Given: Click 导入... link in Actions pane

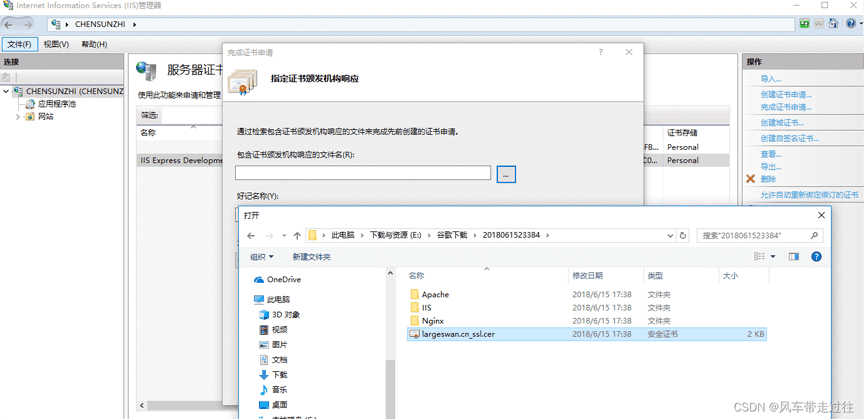Looking at the screenshot, I should point(771,79).
